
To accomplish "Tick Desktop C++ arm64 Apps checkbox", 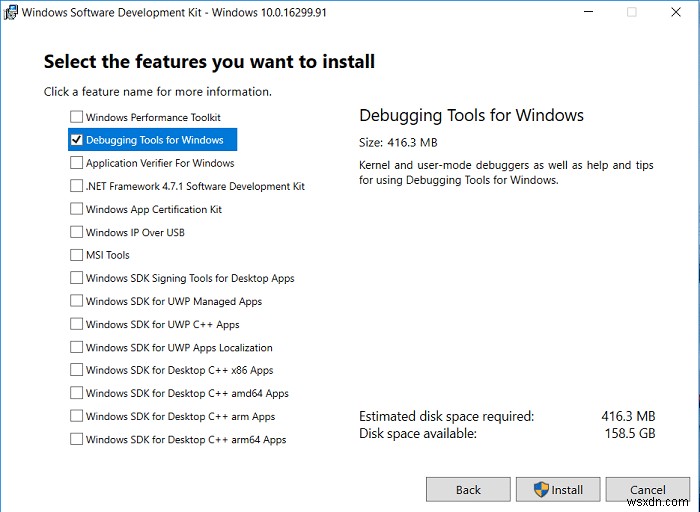I will click(77, 439).
